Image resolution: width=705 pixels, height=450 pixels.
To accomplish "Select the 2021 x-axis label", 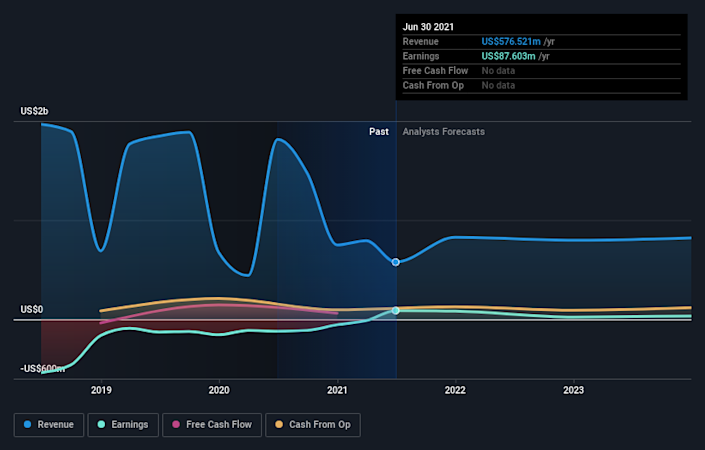I will 337,390.
